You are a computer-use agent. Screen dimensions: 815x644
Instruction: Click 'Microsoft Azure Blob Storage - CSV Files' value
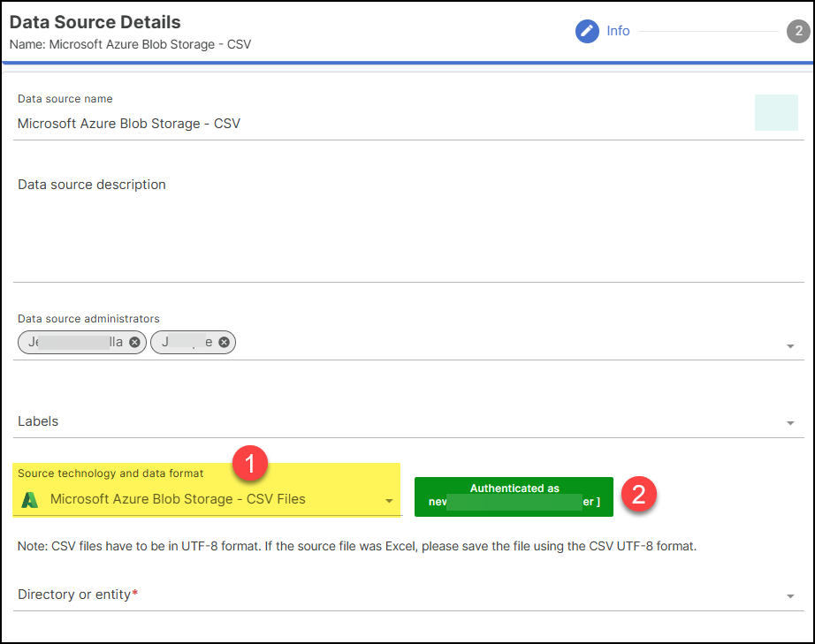point(178,499)
